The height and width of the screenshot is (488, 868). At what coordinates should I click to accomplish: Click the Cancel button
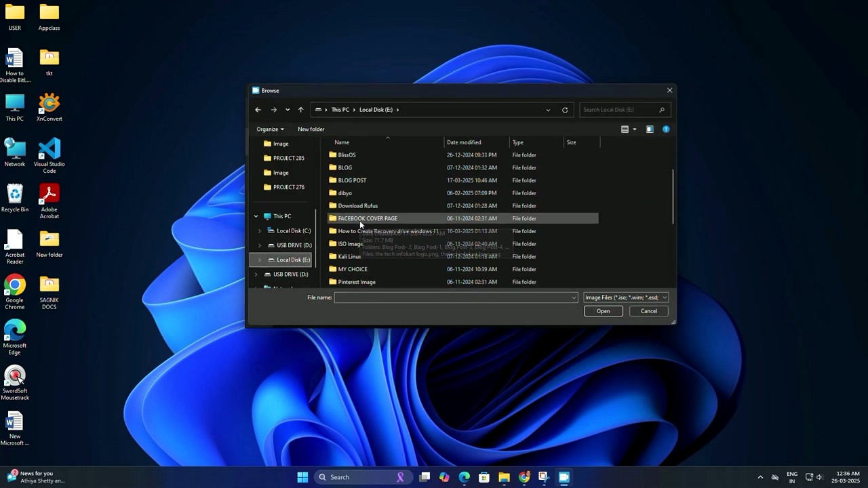click(x=648, y=310)
